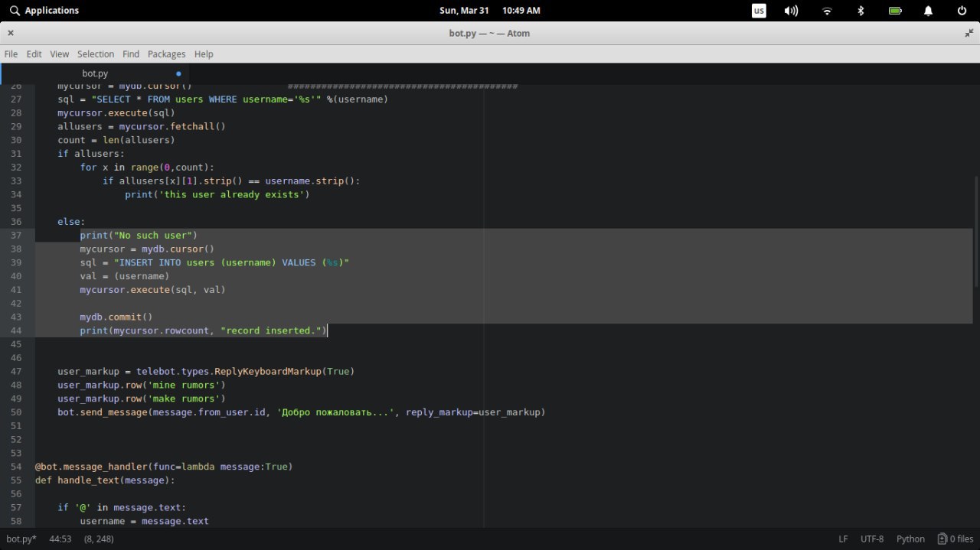
Task: Click the keyboard layout 'us' indicator
Action: 759,11
